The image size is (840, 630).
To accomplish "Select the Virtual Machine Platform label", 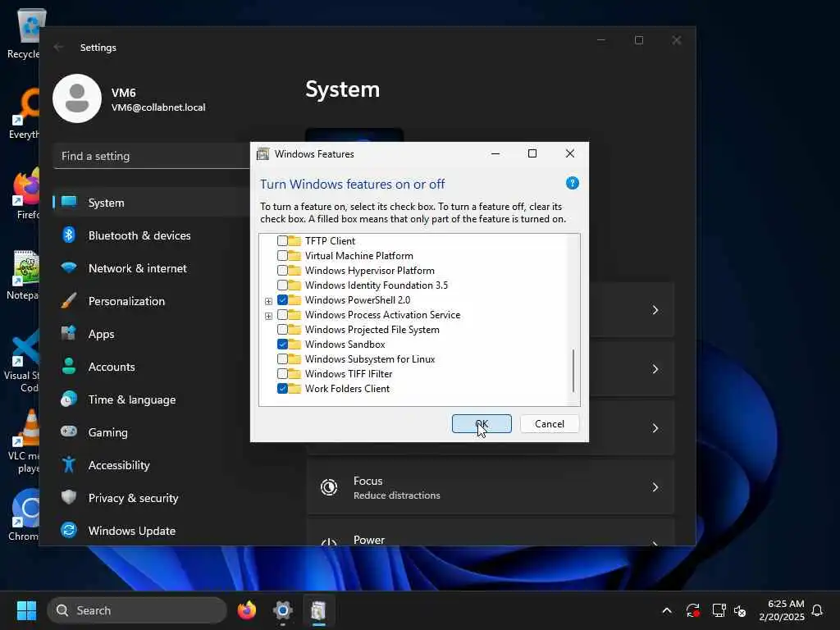I will coord(359,256).
